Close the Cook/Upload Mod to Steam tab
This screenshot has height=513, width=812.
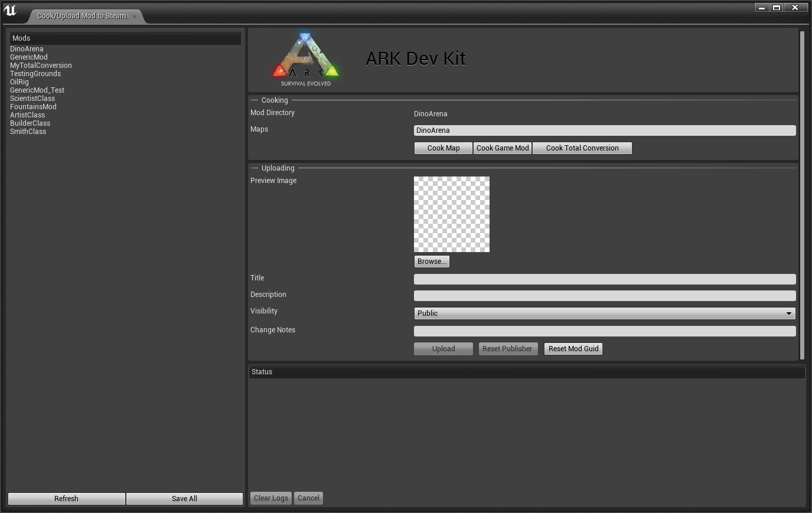[x=135, y=17]
